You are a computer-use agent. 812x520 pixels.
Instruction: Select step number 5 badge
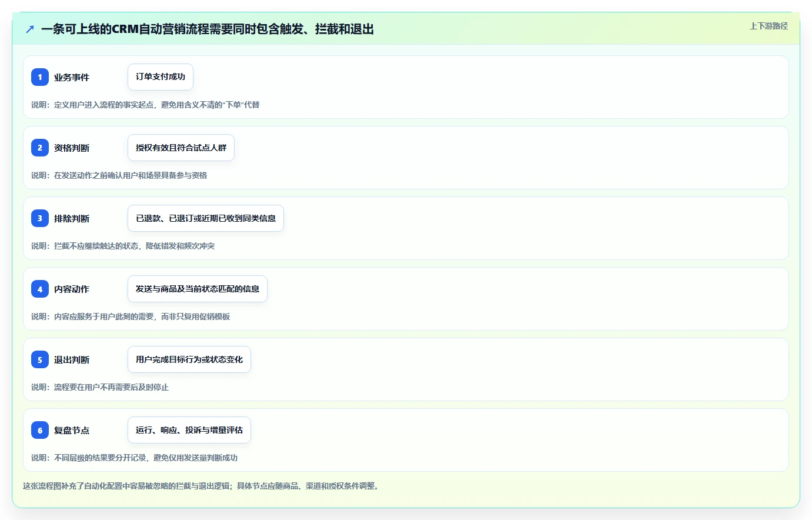pos(40,359)
